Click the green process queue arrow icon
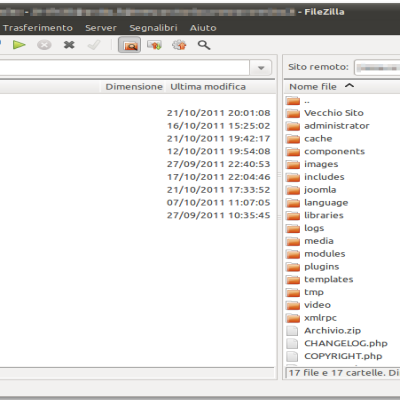 coord(19,45)
